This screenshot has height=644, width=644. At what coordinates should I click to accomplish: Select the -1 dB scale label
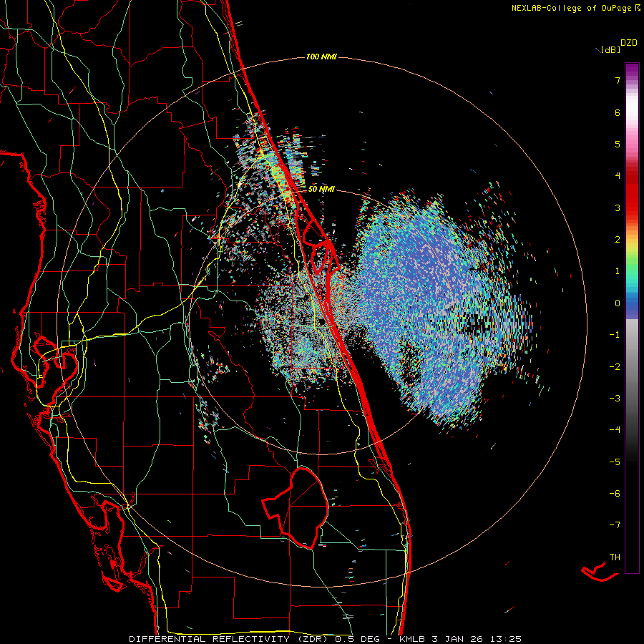[615, 335]
